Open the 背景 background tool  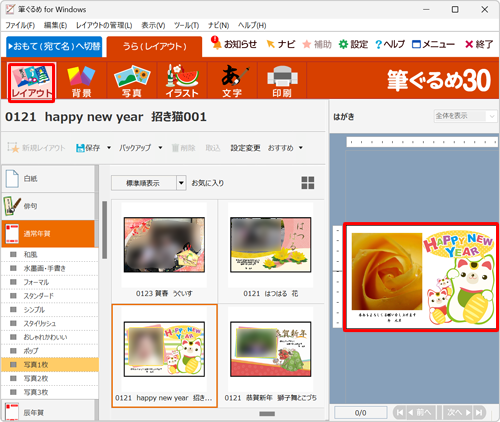[81, 82]
